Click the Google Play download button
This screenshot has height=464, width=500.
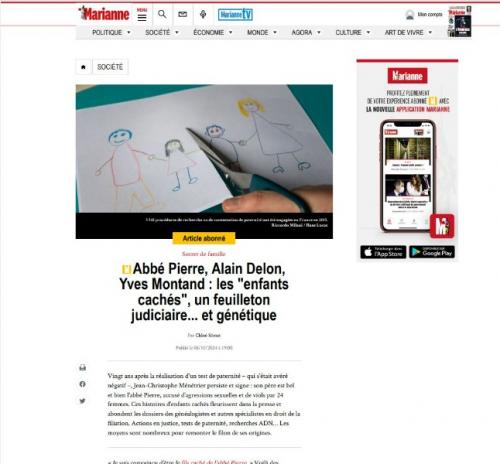[432, 252]
